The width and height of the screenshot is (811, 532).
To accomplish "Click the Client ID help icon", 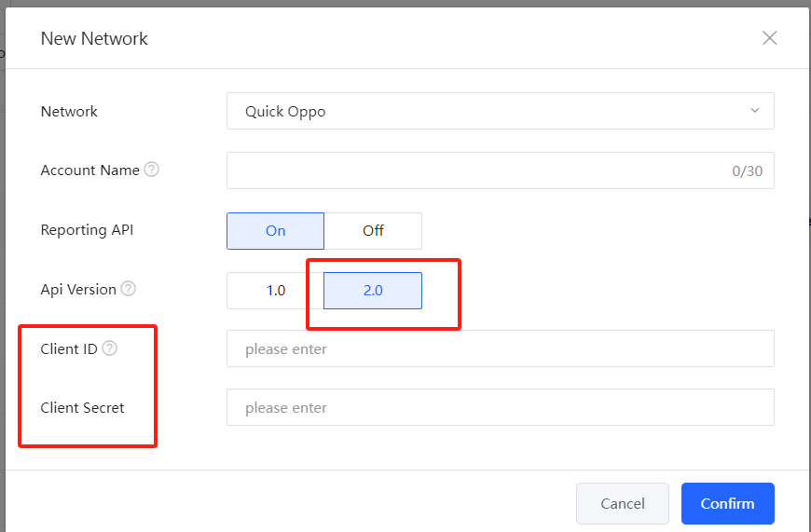I will [110, 348].
